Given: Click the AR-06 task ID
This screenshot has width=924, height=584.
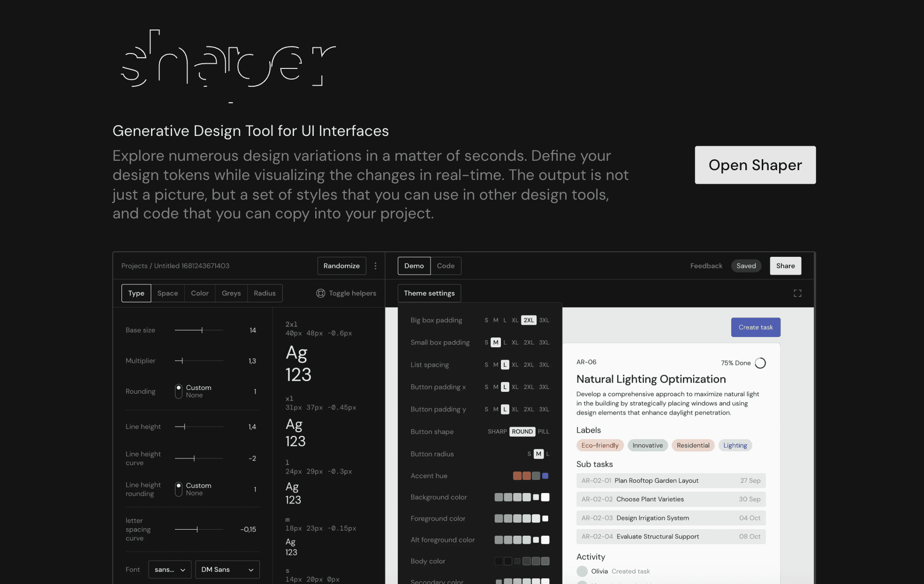Looking at the screenshot, I should (x=586, y=362).
